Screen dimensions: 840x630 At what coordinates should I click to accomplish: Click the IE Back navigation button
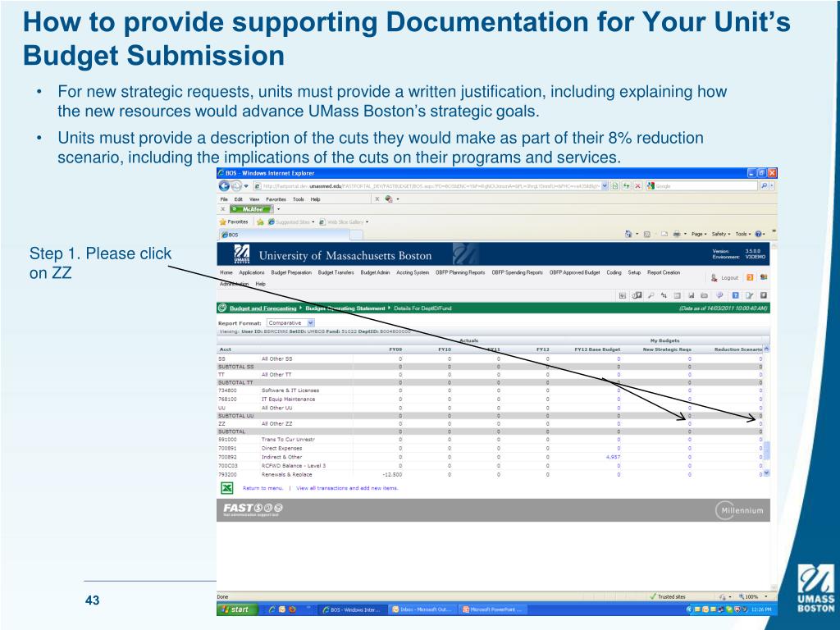tap(225, 186)
